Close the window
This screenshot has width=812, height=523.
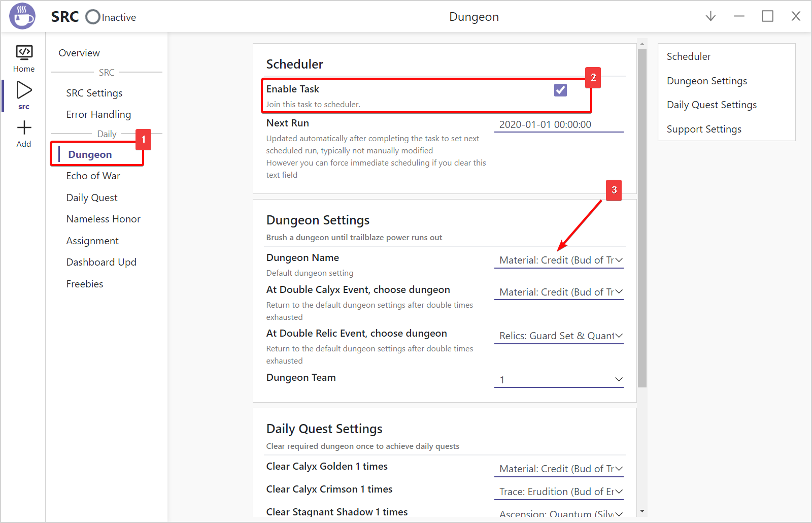[796, 16]
